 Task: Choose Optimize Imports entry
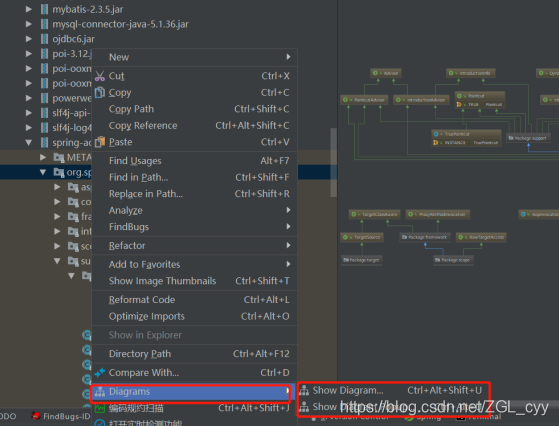click(195, 316)
